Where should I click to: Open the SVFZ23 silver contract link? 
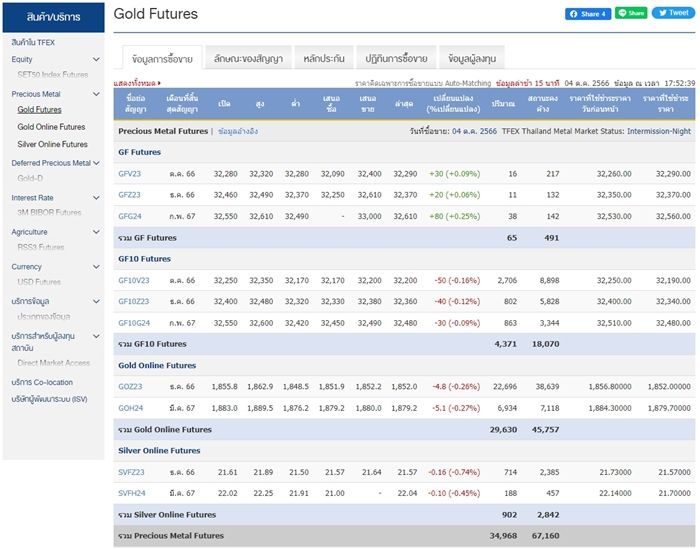point(132,471)
